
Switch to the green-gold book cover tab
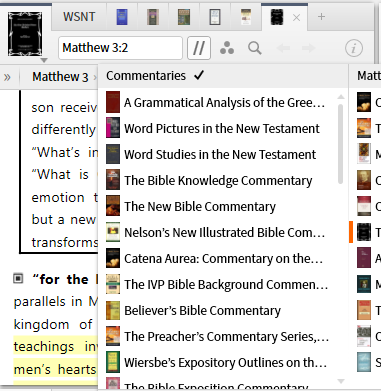coord(184,17)
